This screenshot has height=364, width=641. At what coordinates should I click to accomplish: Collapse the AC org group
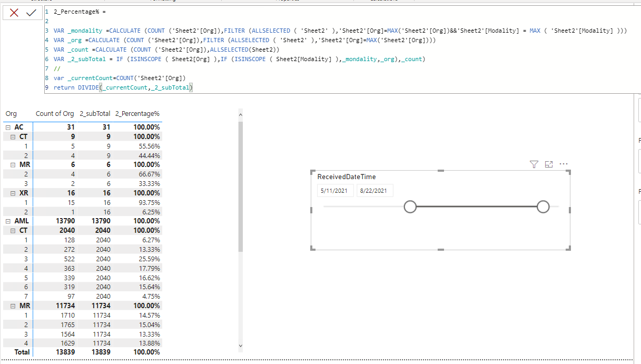pos(8,127)
